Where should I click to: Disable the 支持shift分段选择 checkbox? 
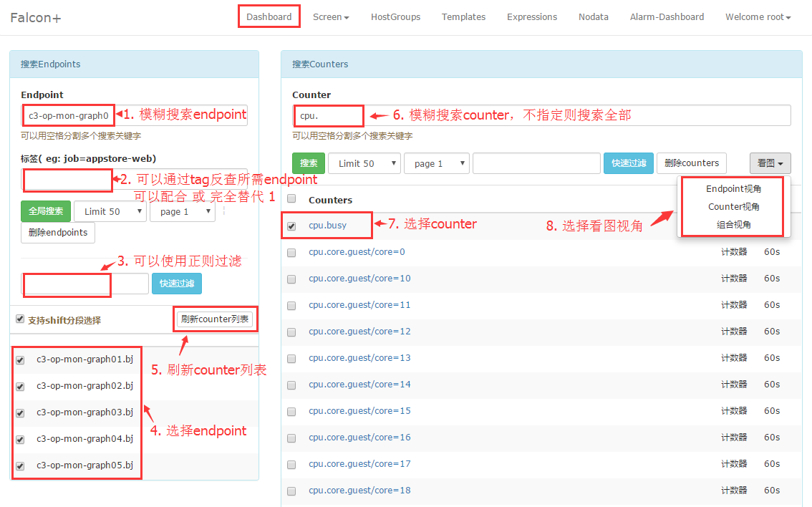pos(19,318)
